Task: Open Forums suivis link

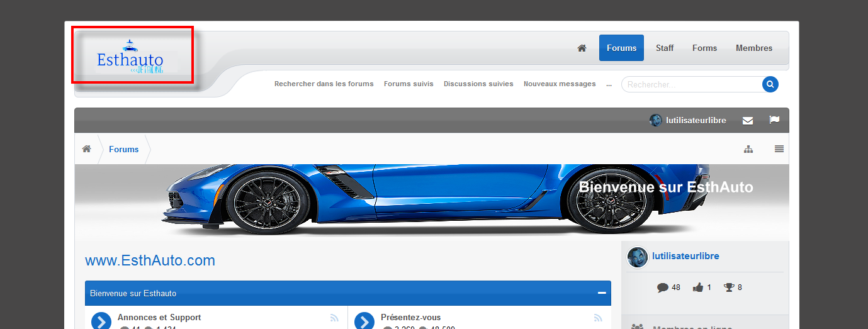Action: coord(409,84)
